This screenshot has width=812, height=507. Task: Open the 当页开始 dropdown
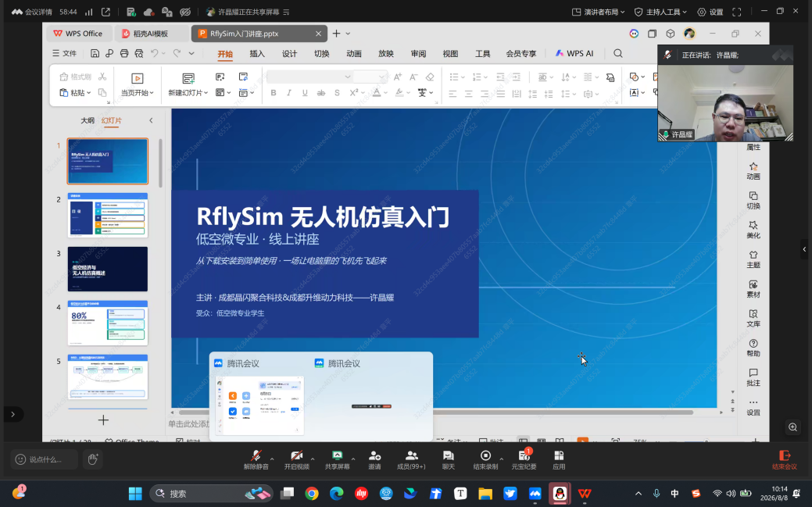point(138,93)
